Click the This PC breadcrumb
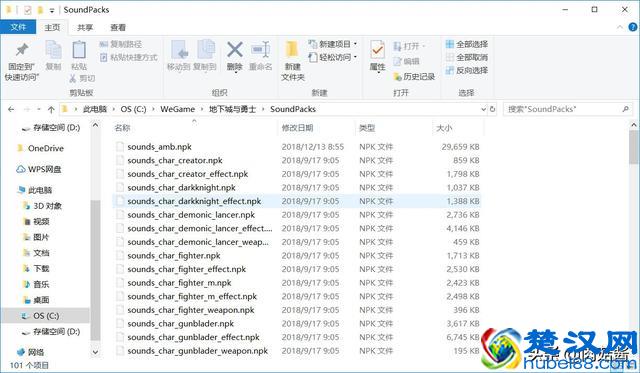 94,109
